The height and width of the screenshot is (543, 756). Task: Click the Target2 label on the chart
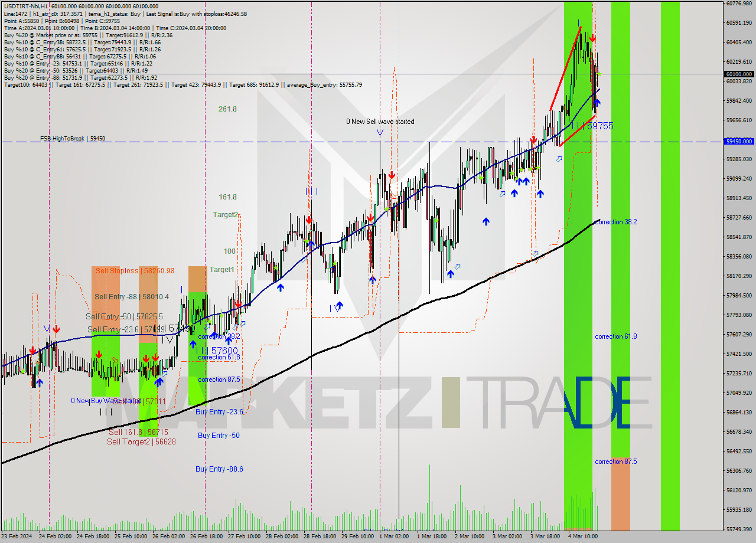[x=226, y=215]
